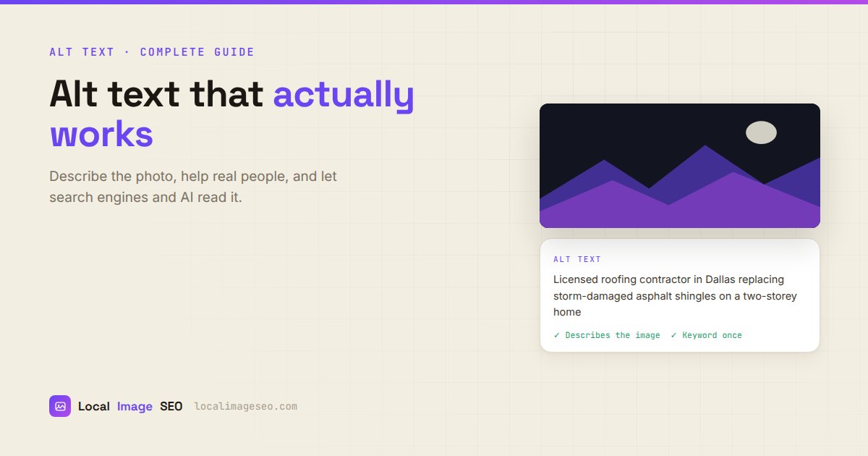
Task: Click the mountain landscape illustration thumbnail
Action: point(680,166)
